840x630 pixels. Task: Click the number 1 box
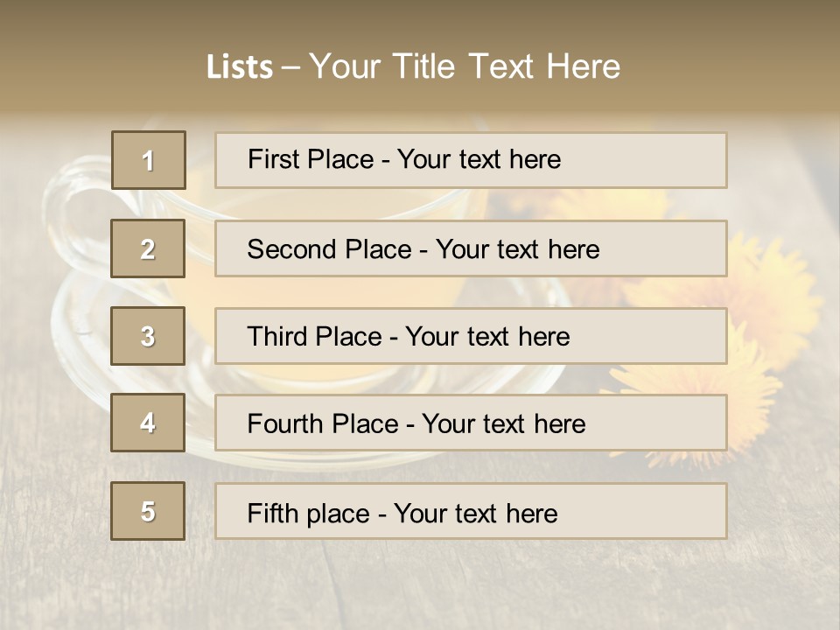pyautogui.click(x=149, y=160)
